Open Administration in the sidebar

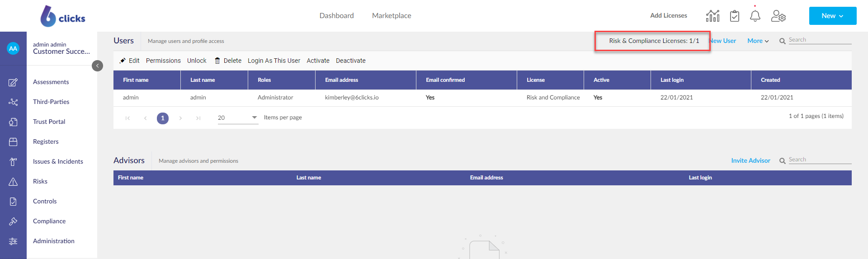pyautogui.click(x=54, y=241)
